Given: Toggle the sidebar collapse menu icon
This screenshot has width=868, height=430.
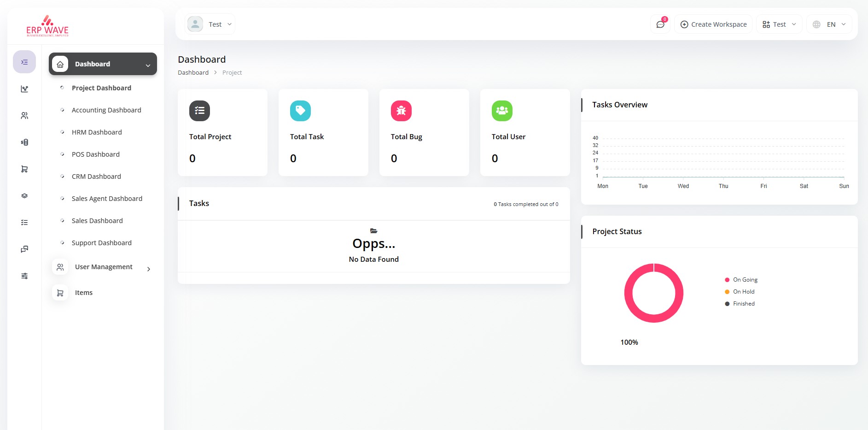Looking at the screenshot, I should coord(24,62).
